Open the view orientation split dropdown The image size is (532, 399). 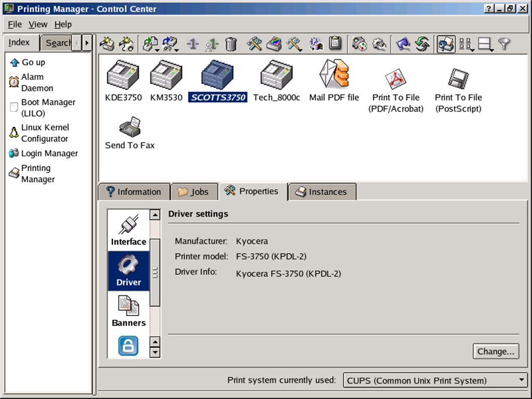(x=486, y=44)
